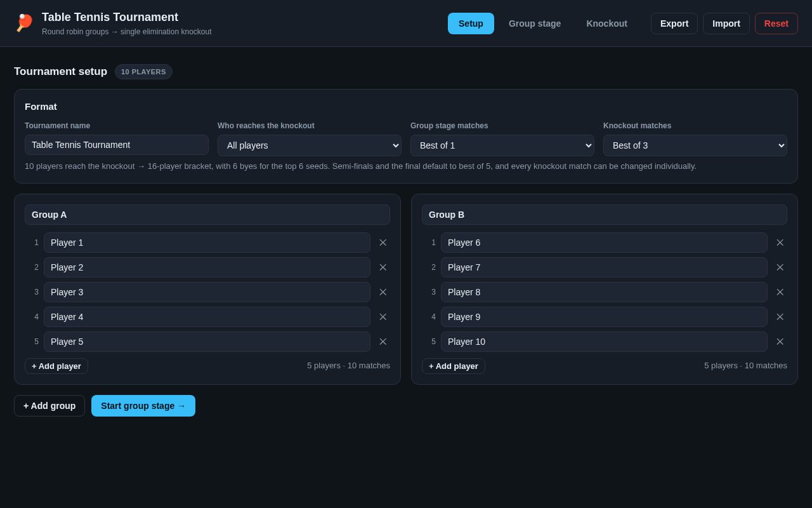Image resolution: width=812 pixels, height=508 pixels.
Task: Click the Export button
Action: [x=674, y=23]
